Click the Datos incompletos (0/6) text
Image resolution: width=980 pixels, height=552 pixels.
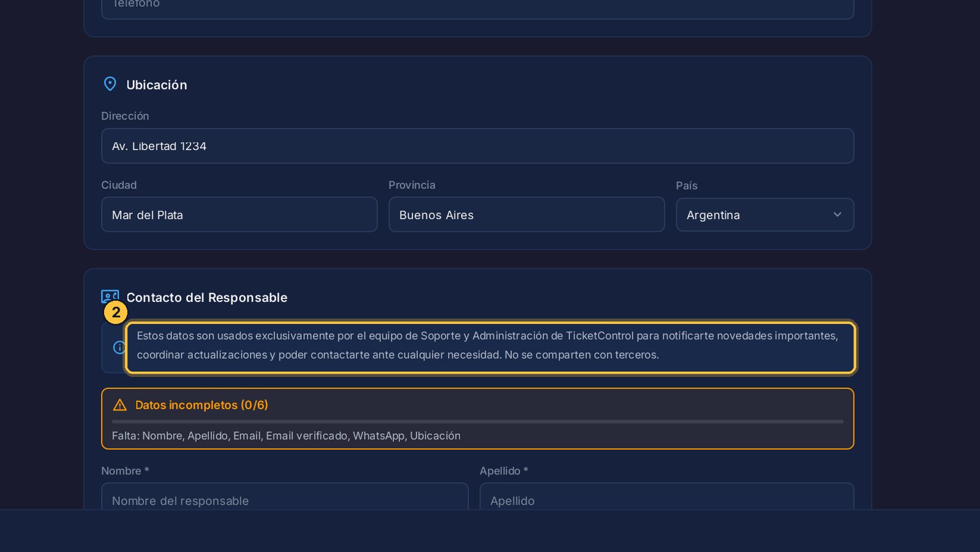(202, 405)
